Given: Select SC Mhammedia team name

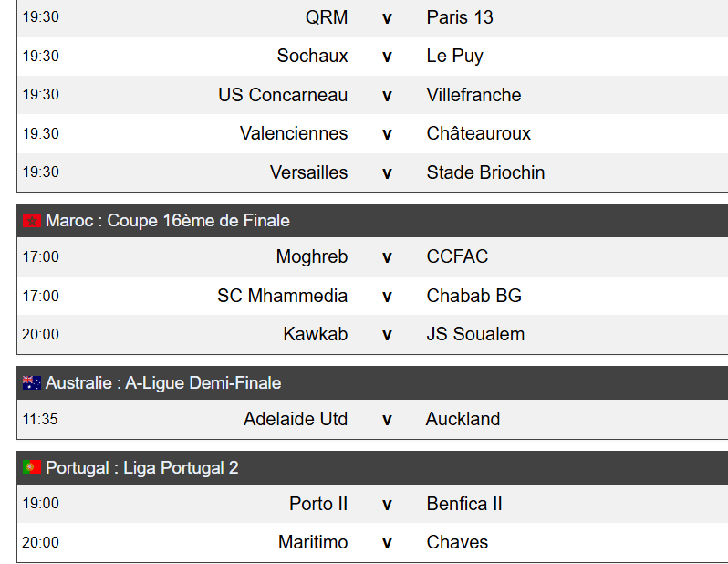Looking at the screenshot, I should click(282, 296).
